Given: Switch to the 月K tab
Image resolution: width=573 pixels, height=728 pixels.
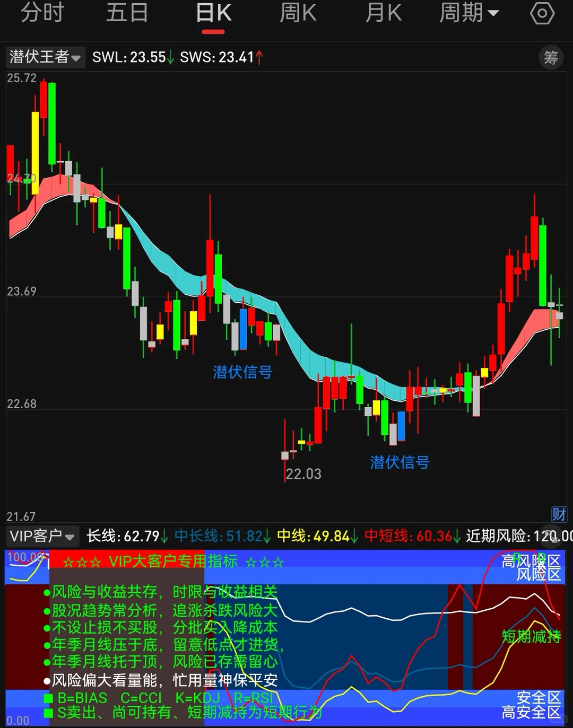Looking at the screenshot, I should pos(384,13).
